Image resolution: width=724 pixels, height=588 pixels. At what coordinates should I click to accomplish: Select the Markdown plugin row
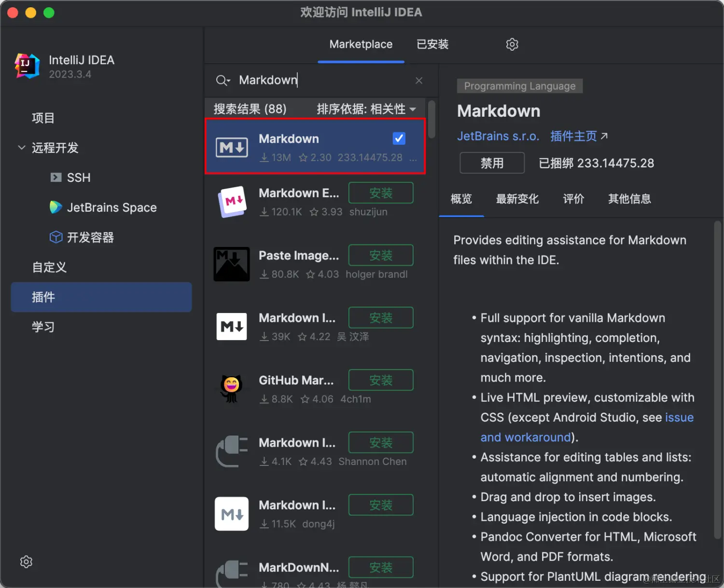[315, 146]
